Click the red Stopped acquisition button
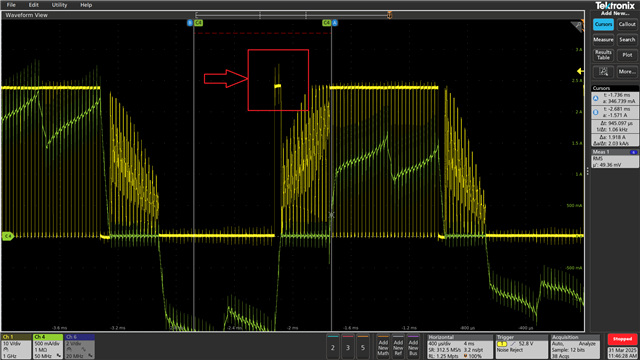This screenshot has height=360, width=640. click(x=622, y=339)
